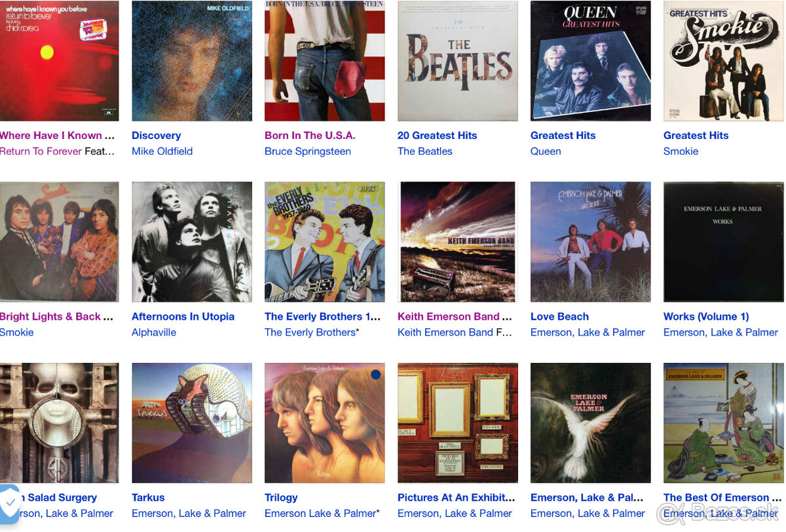Open the Pictures At An Exhibition title link
The image size is (786, 532).
point(457,498)
